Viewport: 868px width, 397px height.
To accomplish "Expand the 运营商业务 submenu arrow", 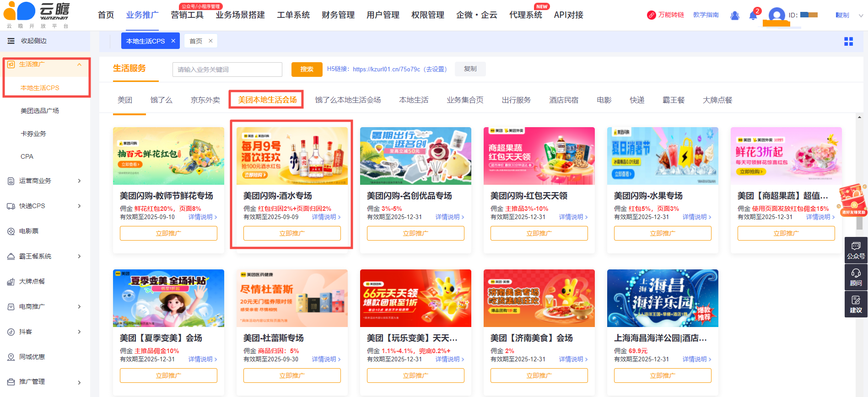I will pos(79,181).
